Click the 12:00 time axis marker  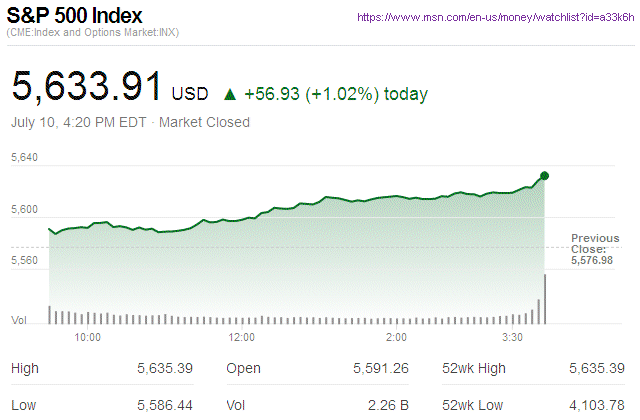[x=242, y=337]
